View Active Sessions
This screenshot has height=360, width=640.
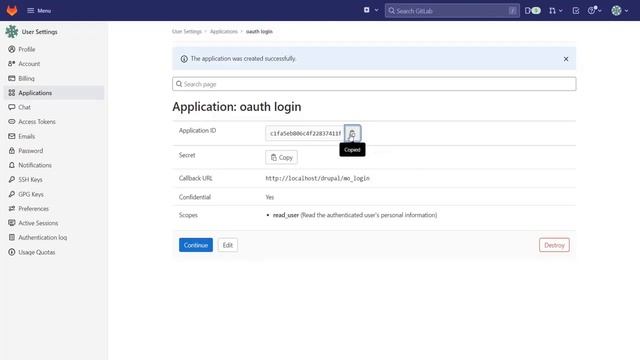38,223
